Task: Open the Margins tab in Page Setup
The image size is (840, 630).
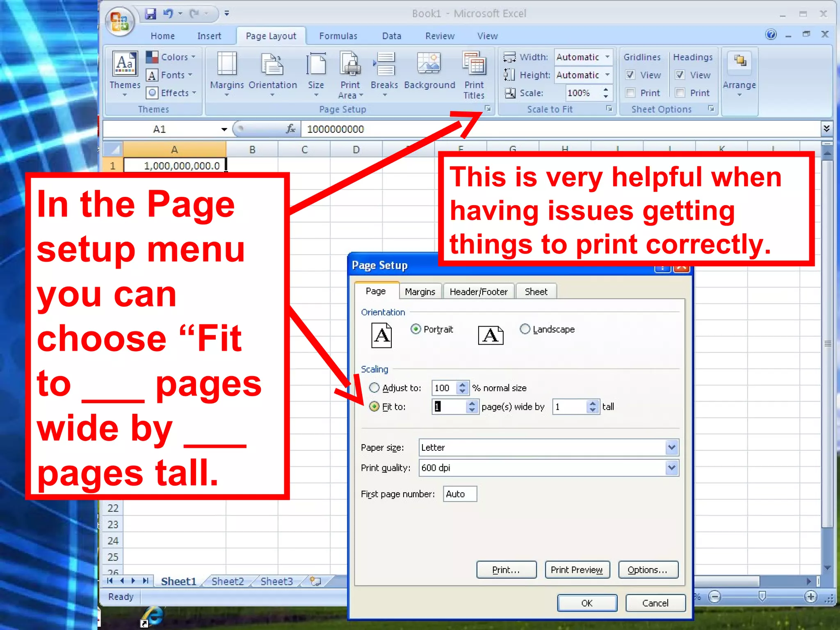Action: pos(420,292)
